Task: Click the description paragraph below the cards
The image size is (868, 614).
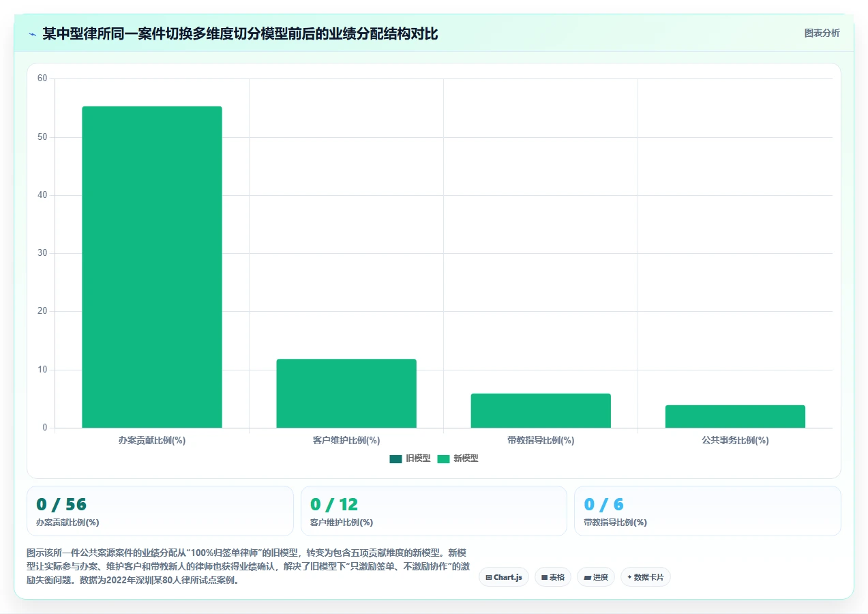Action: point(248,566)
